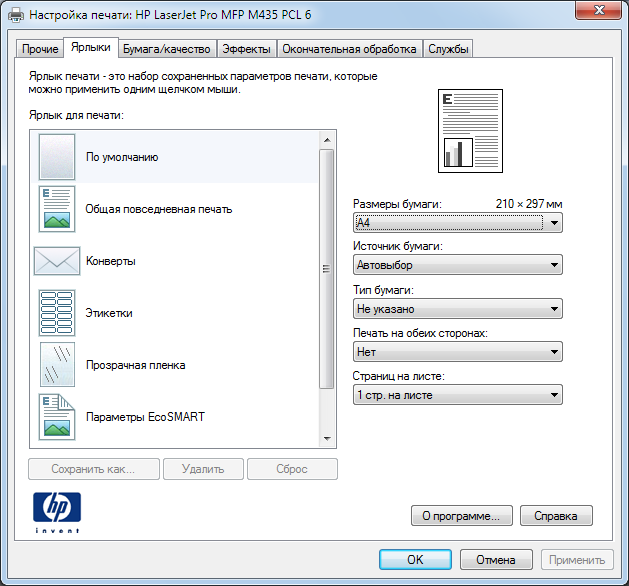
Task: Click the Общая повседневная печать shortcut icon
Action: coord(57,209)
